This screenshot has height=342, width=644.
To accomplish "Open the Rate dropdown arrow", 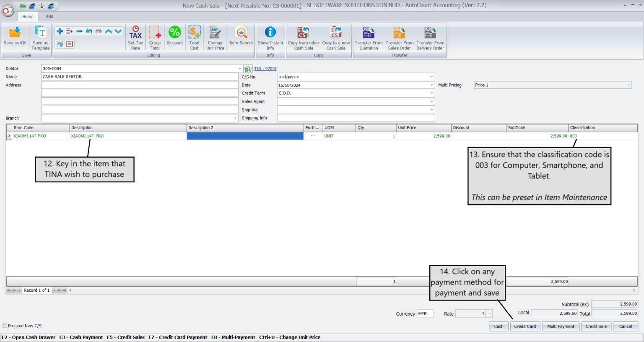I will (489, 313).
